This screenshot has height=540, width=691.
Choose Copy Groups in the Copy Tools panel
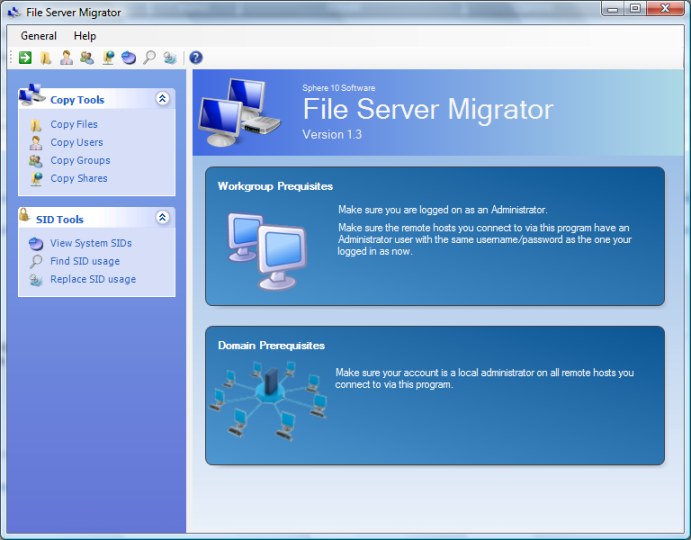[80, 161]
